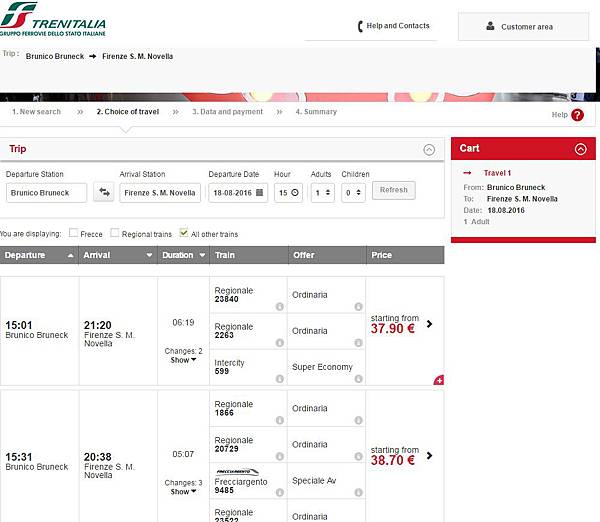Click the 37.90 € price
Image resolution: width=600 pixels, height=522 pixels.
point(393,329)
